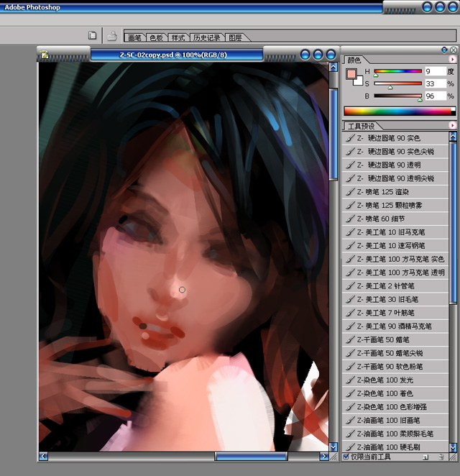460x476 pixels.
Task: Select the 干画笔 90 软色粉笔 preset
Action: [395, 367]
